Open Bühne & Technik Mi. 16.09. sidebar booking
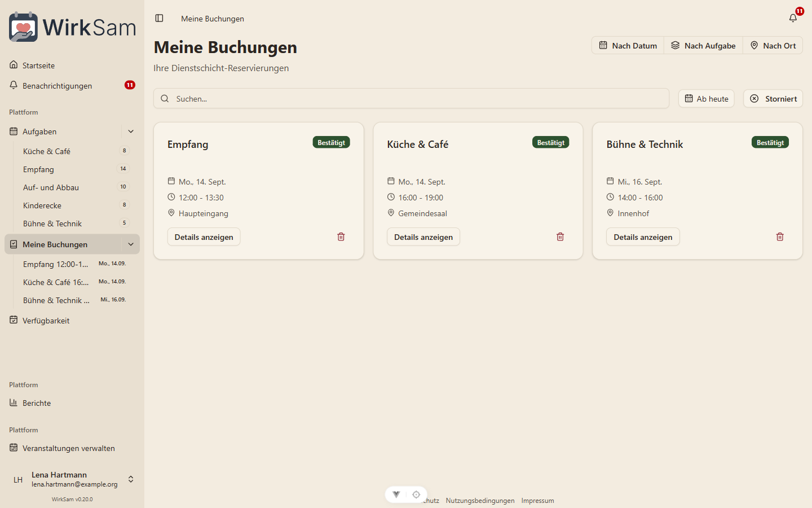 pos(77,300)
